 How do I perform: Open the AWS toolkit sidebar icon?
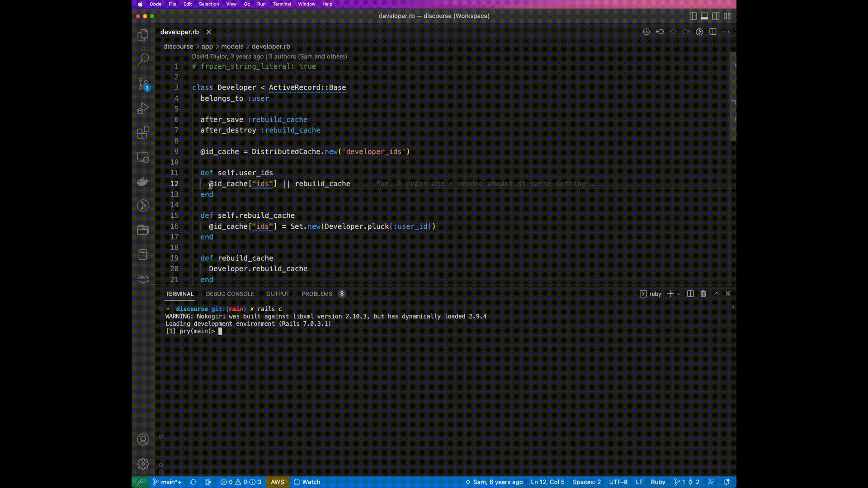coord(143,278)
